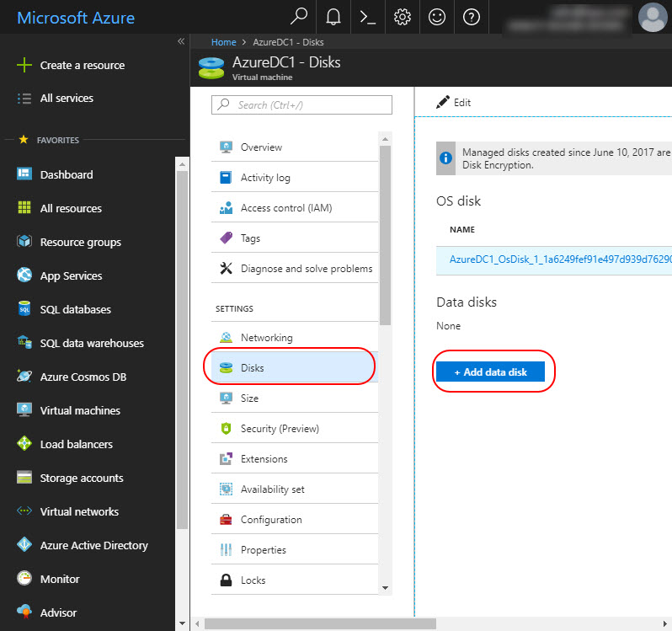Click the Advisor icon
672x631 pixels.
24,612
